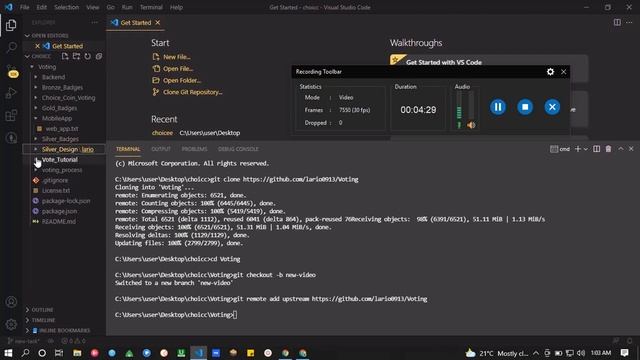The width and height of the screenshot is (640, 360).
Task: Switch to the Output panel tab
Action: pyautogui.click(x=161, y=149)
